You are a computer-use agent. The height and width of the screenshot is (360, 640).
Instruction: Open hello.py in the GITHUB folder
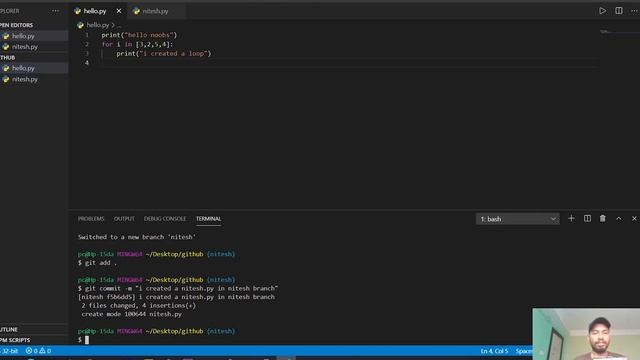click(23, 68)
